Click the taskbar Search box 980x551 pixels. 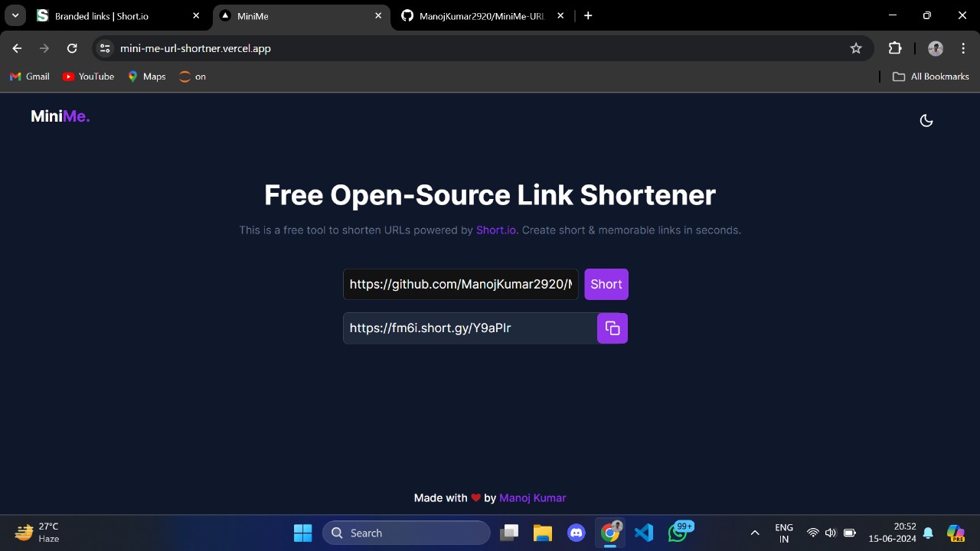[x=407, y=533]
